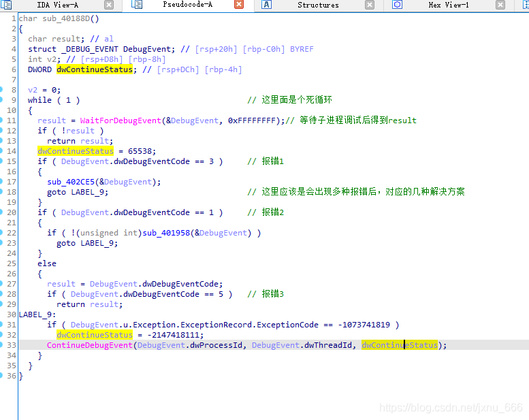Select the Pseudocode-A tab
Viewport: 529px width, 420px height.
click(x=188, y=5)
